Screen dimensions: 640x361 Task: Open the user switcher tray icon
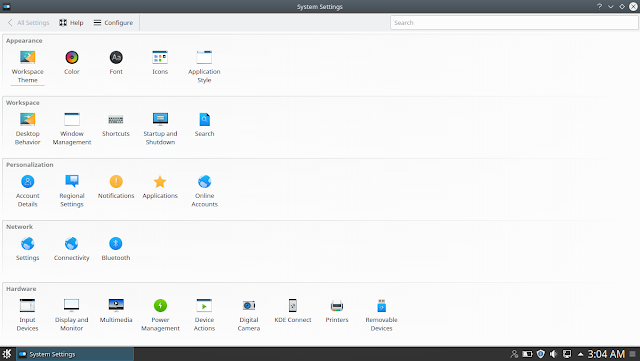[514, 354]
